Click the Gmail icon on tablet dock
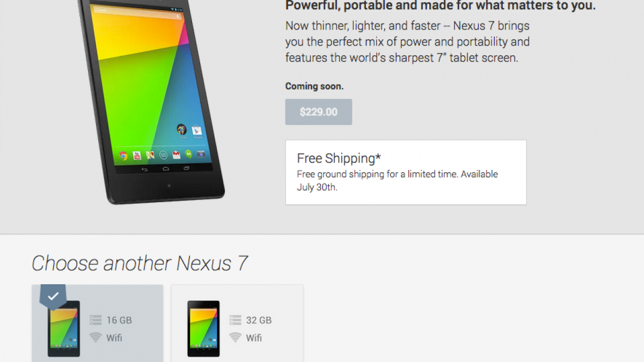 pyautogui.click(x=176, y=154)
